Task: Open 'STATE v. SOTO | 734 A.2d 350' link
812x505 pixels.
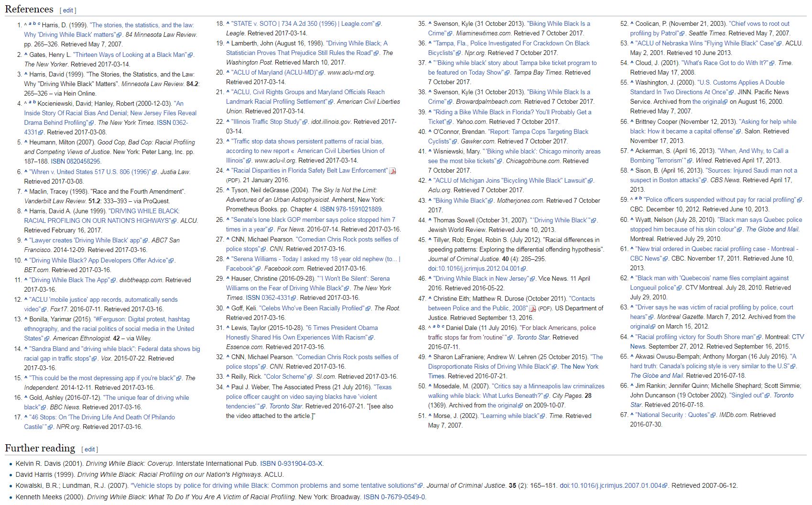Action: point(303,24)
